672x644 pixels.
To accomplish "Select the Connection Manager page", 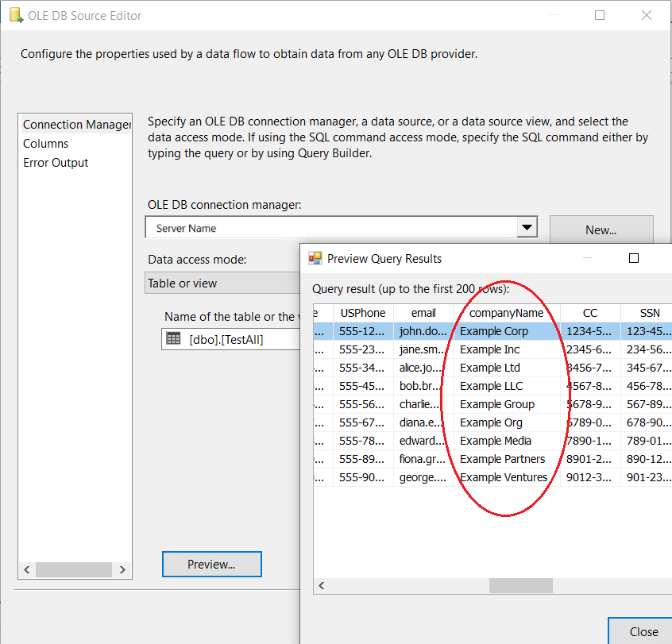I will 76,125.
